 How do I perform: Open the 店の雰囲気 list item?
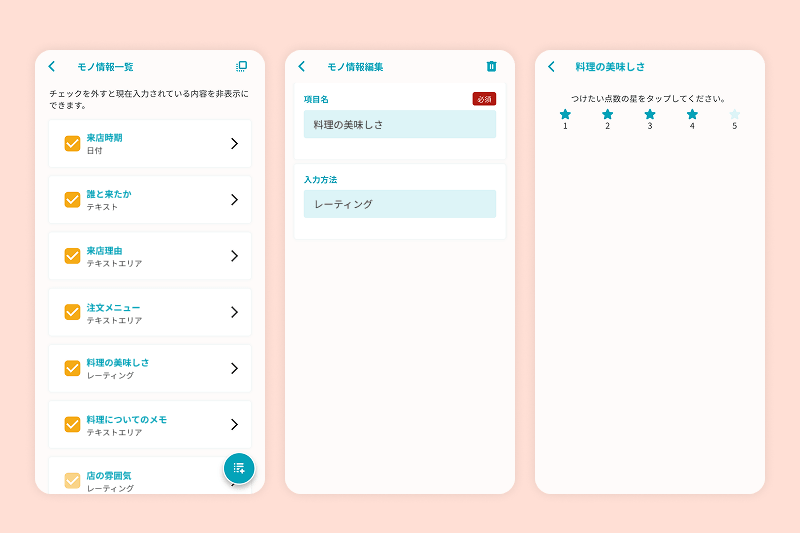(130, 480)
